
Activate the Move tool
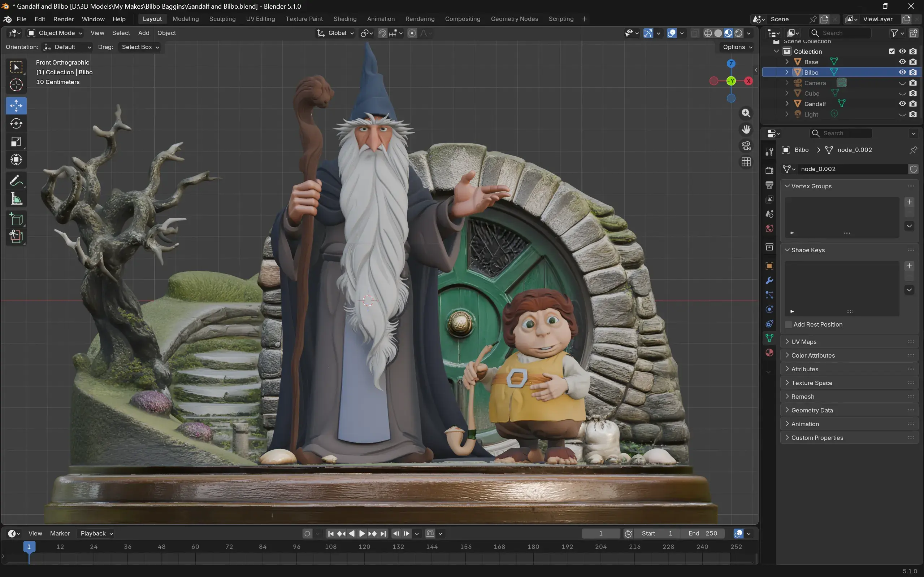[x=16, y=106]
